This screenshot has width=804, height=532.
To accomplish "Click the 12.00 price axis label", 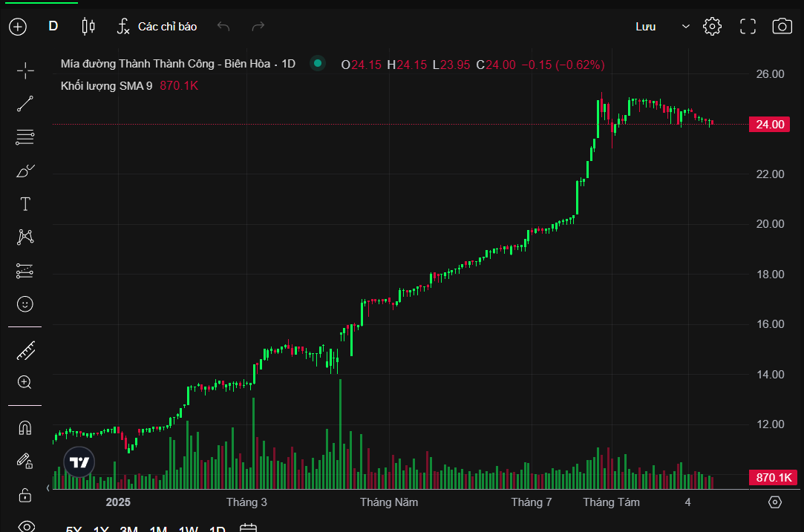I will click(770, 424).
